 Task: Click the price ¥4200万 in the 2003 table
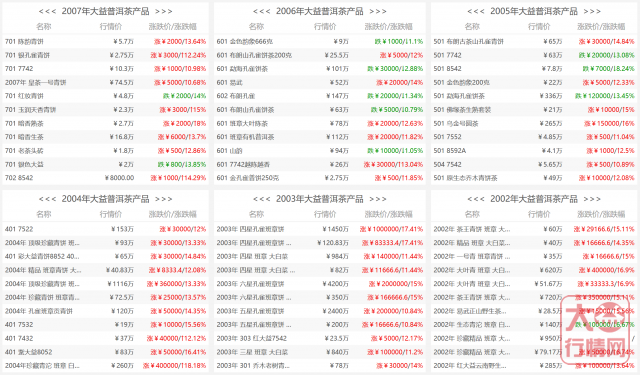pos(335,284)
